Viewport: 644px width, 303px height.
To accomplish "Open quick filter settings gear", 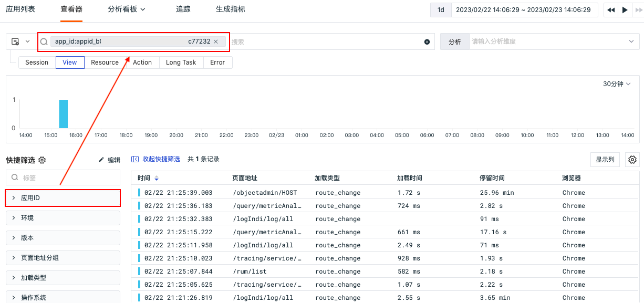I will (x=43, y=160).
